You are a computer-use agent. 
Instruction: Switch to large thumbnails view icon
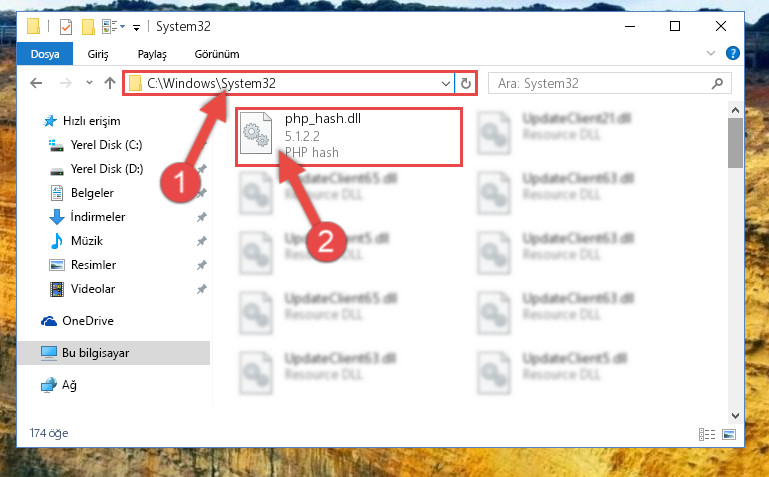tap(729, 434)
